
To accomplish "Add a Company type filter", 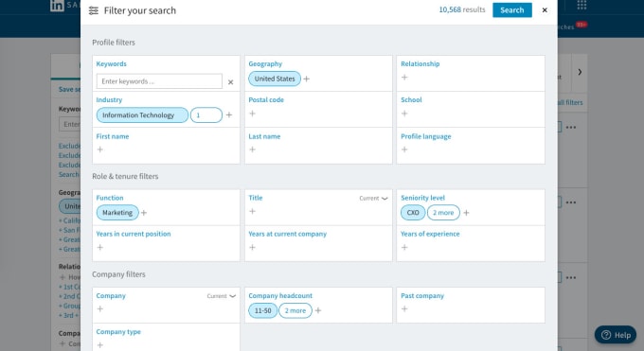I will click(x=100, y=344).
